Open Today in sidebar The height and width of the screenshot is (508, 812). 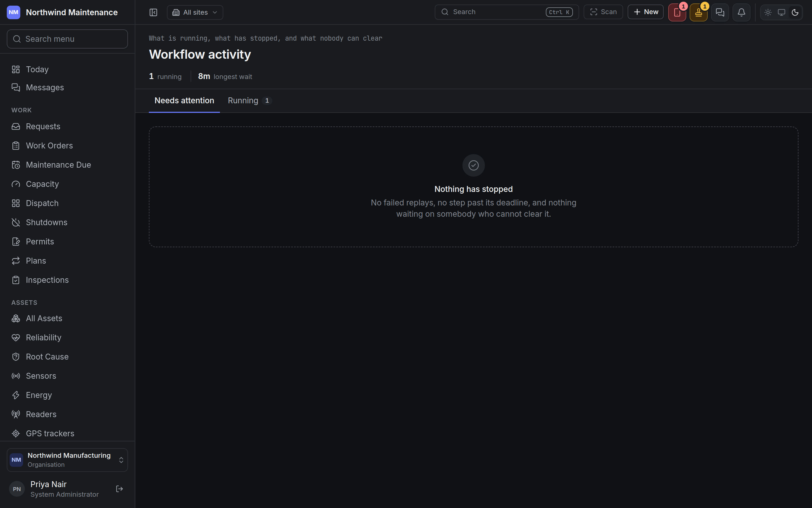click(67, 69)
